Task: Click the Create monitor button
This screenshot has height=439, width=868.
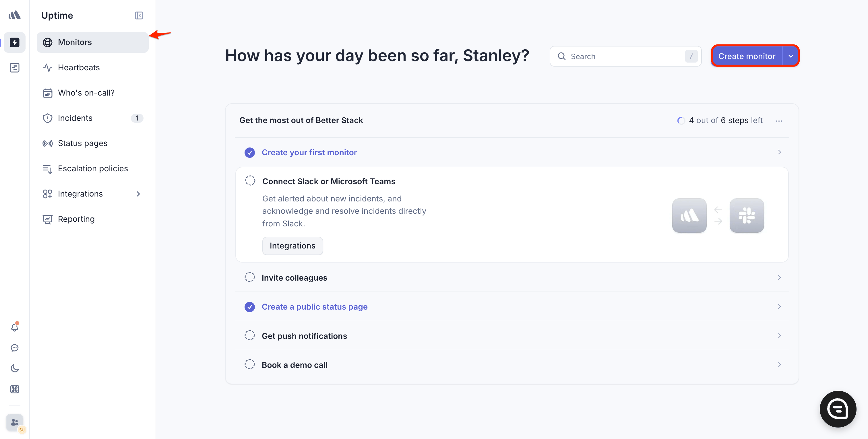Action: pos(747,56)
